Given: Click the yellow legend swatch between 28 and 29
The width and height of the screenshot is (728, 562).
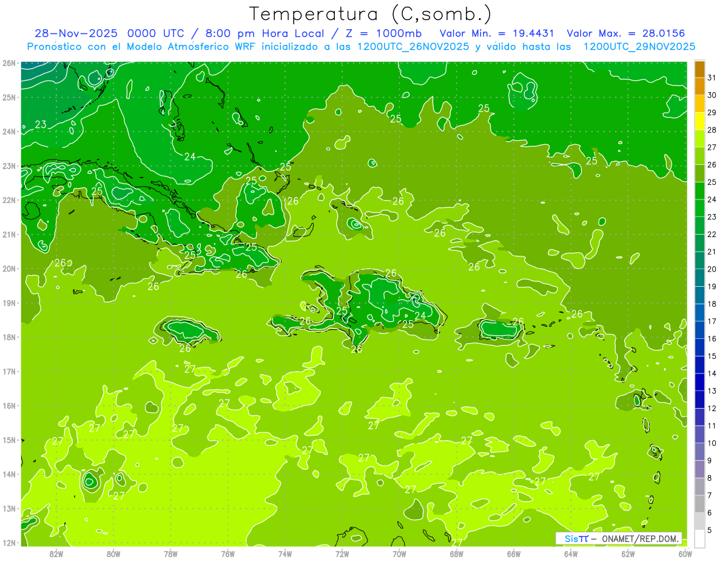Looking at the screenshot, I should [x=700, y=121].
